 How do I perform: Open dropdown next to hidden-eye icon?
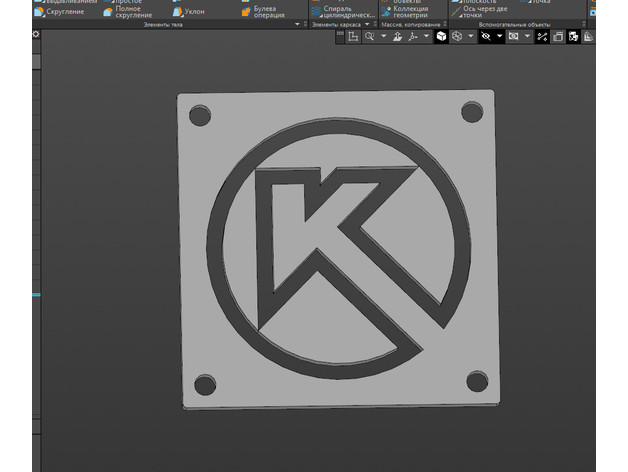pos(499,36)
